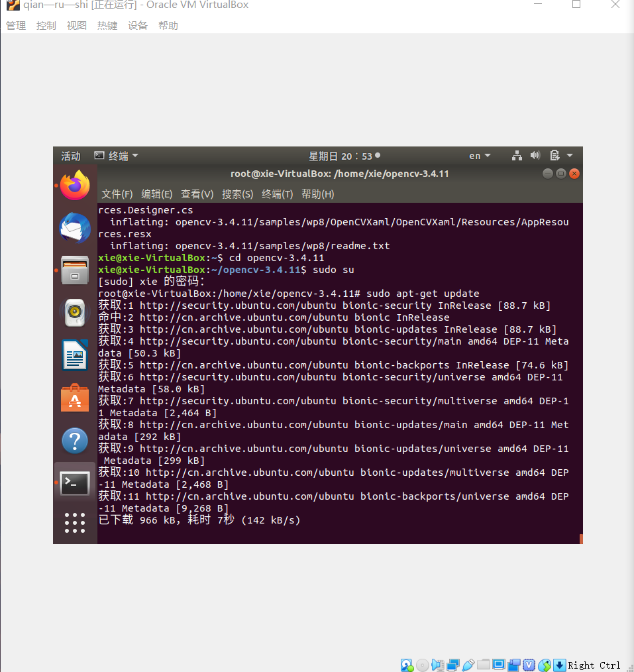The width and height of the screenshot is (634, 672).
Task: Click the display settings status icon
Action: click(x=499, y=664)
